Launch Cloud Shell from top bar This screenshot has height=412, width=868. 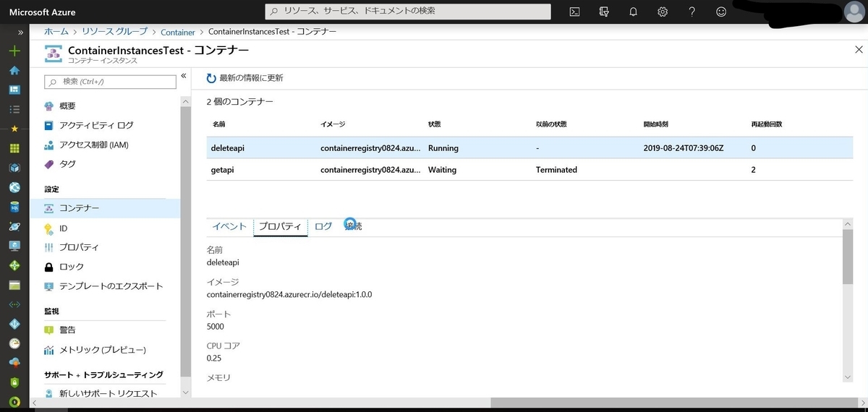[574, 12]
